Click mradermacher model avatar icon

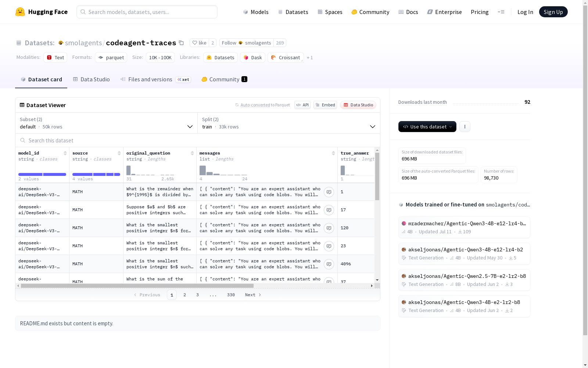pyautogui.click(x=404, y=223)
